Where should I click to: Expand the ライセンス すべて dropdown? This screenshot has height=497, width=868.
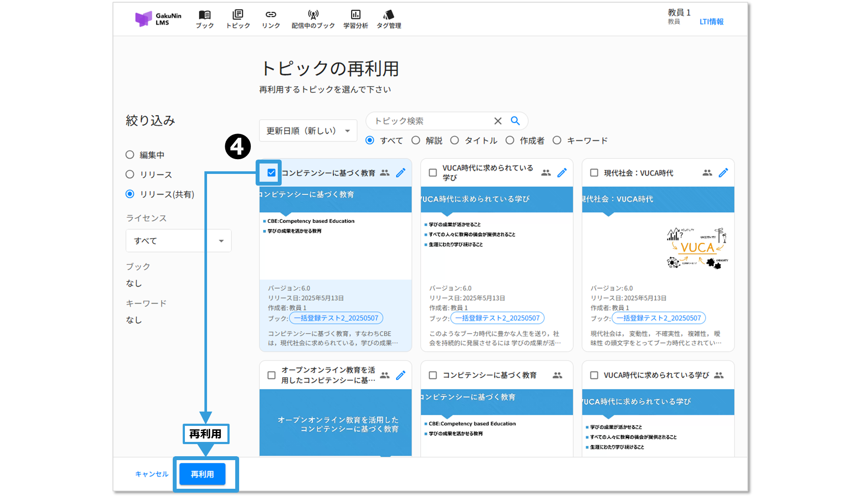click(x=178, y=241)
